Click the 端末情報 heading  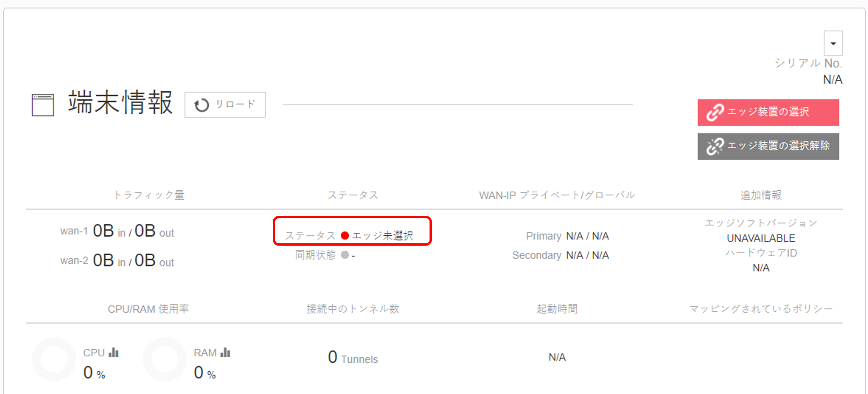tap(120, 103)
